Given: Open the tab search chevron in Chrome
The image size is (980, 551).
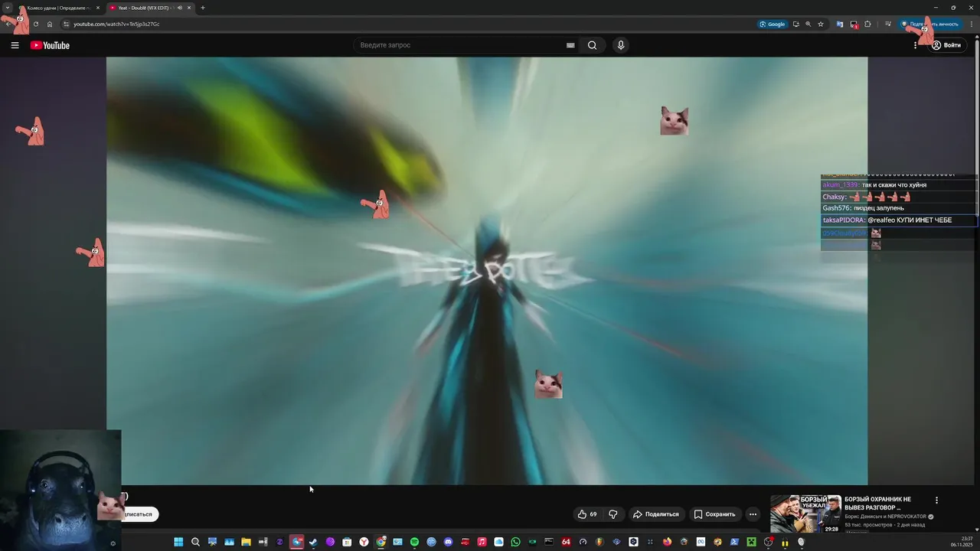Looking at the screenshot, I should 7,8.
